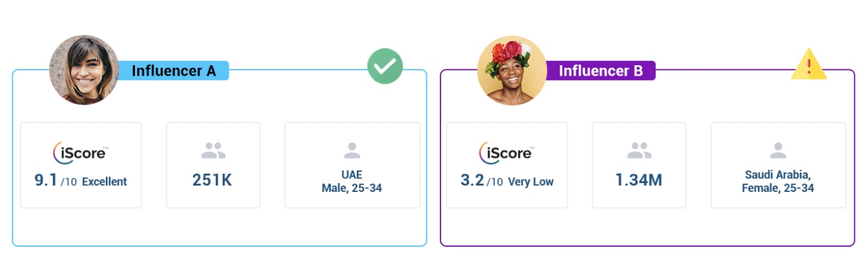Click Influencer B's iScore card
This screenshot has height=261, width=868.
tap(507, 165)
